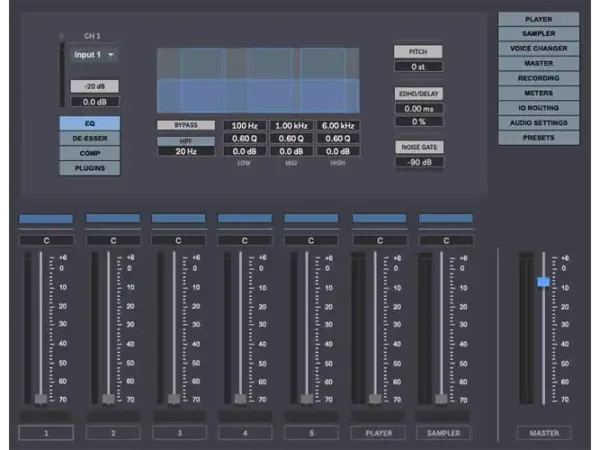Click channel 1 blue strip header
The width and height of the screenshot is (600, 450).
pyautogui.click(x=46, y=219)
